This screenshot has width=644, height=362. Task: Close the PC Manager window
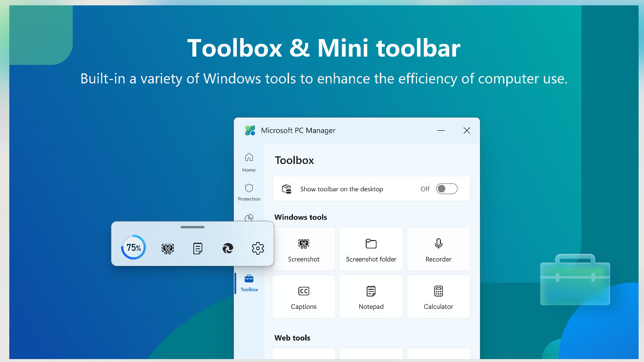click(467, 130)
